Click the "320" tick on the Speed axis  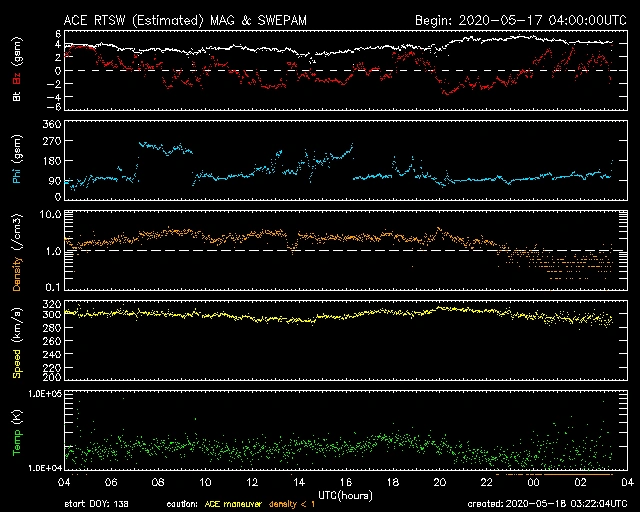(x=52, y=304)
